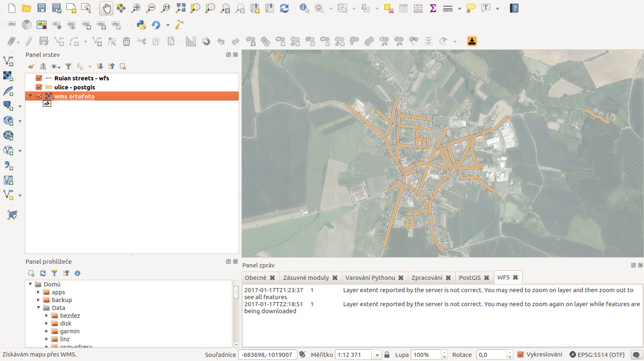Open the visibility eye presets dropdown in Panel vrstev
This screenshot has height=361, width=644.
click(56, 66)
